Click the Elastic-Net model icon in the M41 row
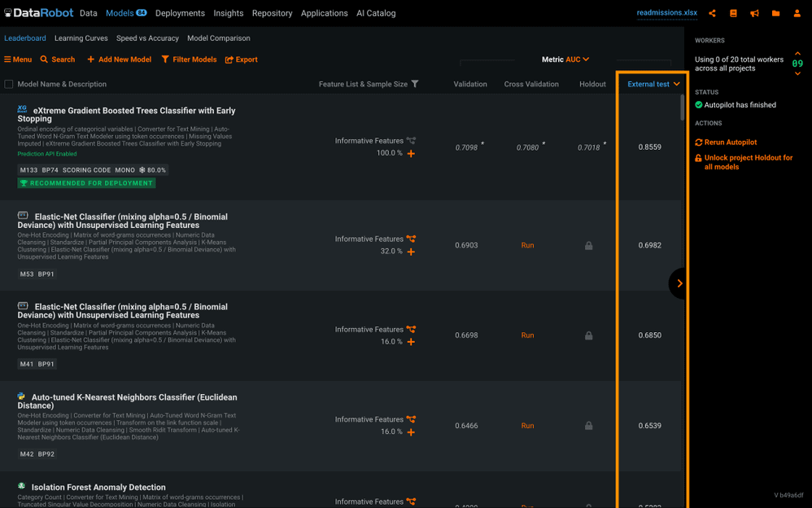The height and width of the screenshot is (508, 812). [23, 305]
